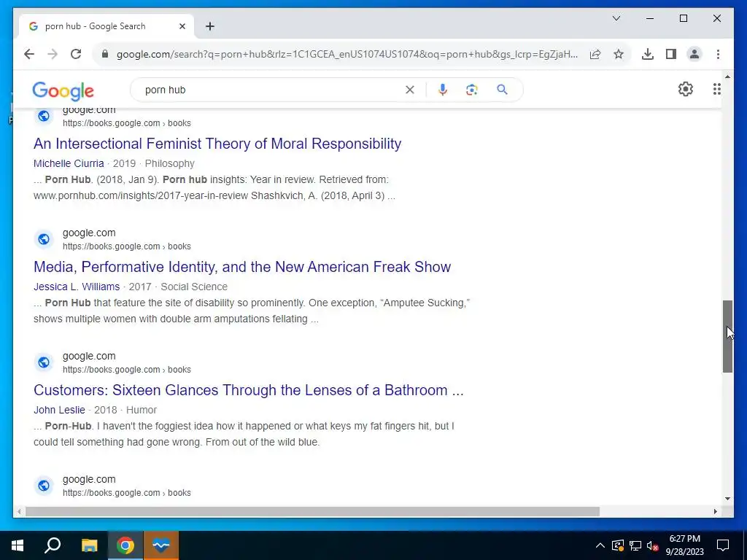Click books.google.com URL above Customers result

[127, 370]
